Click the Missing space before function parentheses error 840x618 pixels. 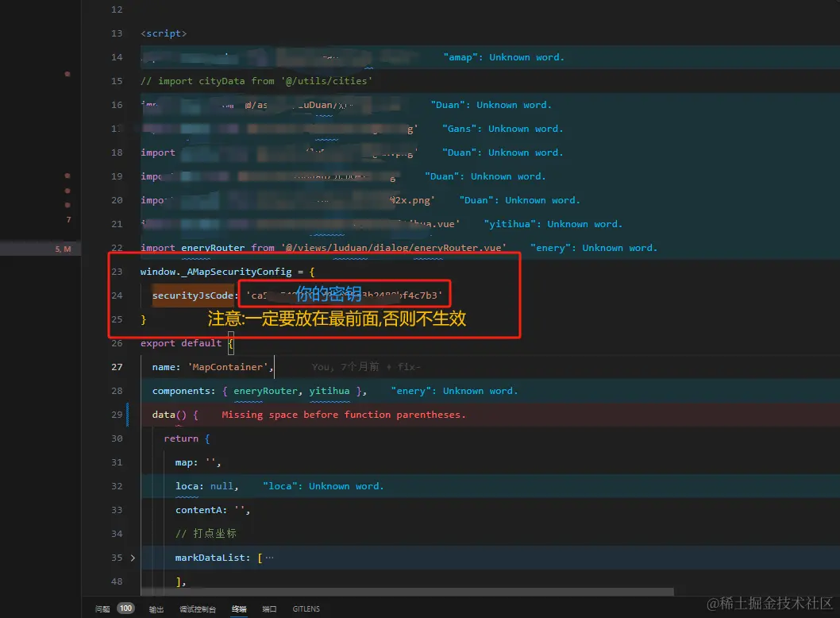point(344,415)
